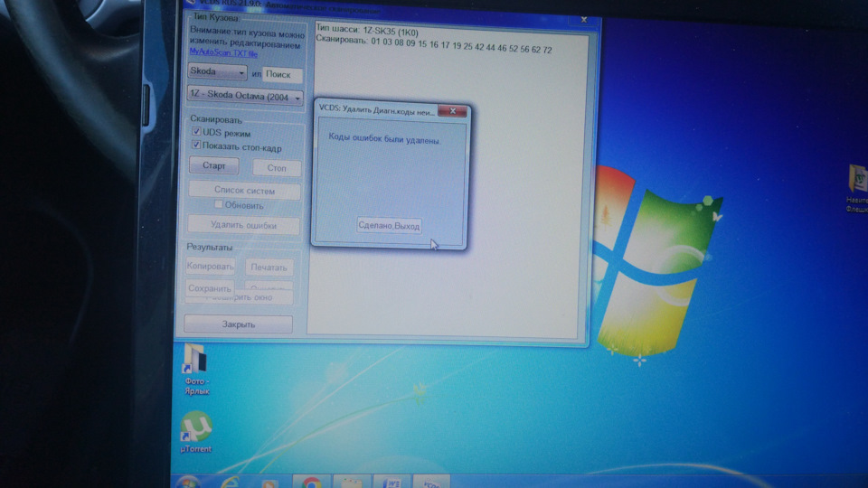The image size is (868, 488).
Task: Click the Удалить ошибки button
Action: 243,225
